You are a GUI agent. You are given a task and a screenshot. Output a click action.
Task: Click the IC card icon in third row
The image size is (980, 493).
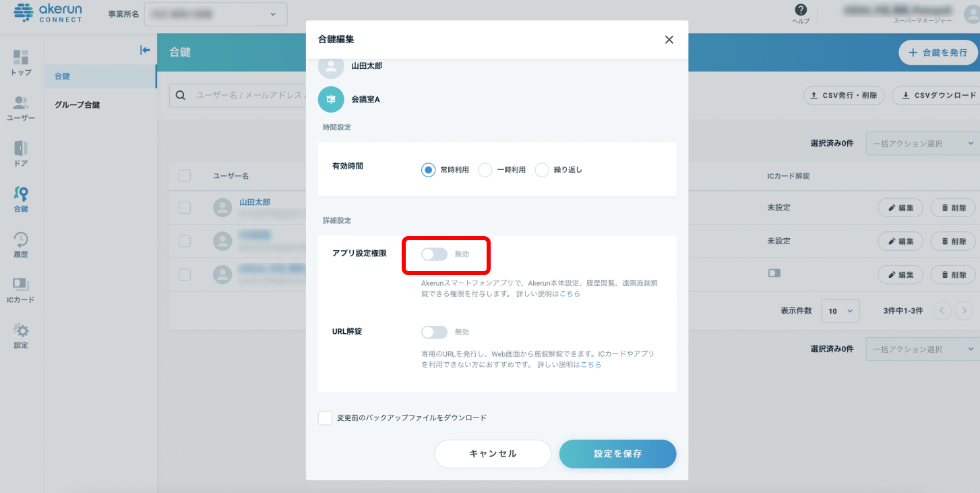tap(774, 273)
